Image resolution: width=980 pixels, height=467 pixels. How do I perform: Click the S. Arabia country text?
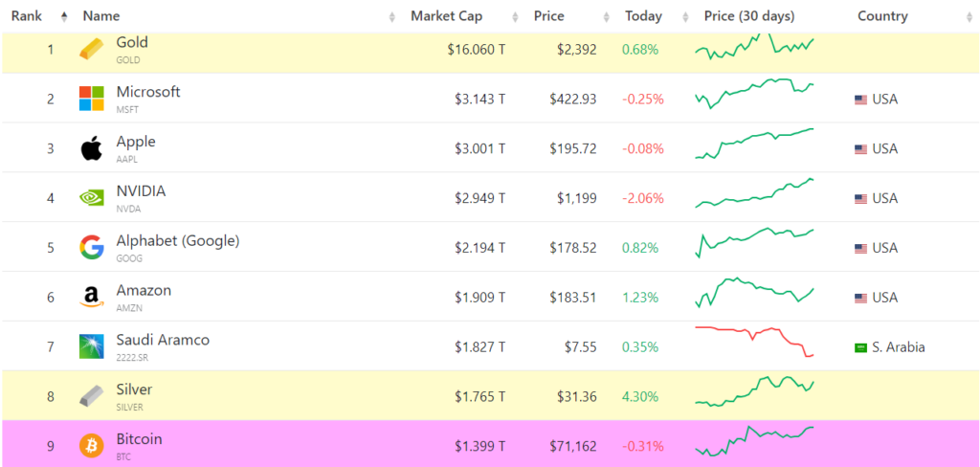coord(898,347)
